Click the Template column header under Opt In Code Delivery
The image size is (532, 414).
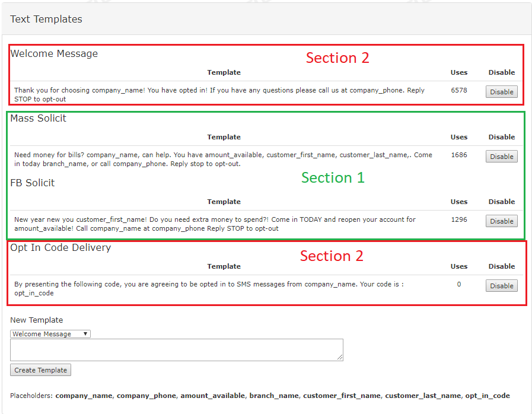(224, 266)
